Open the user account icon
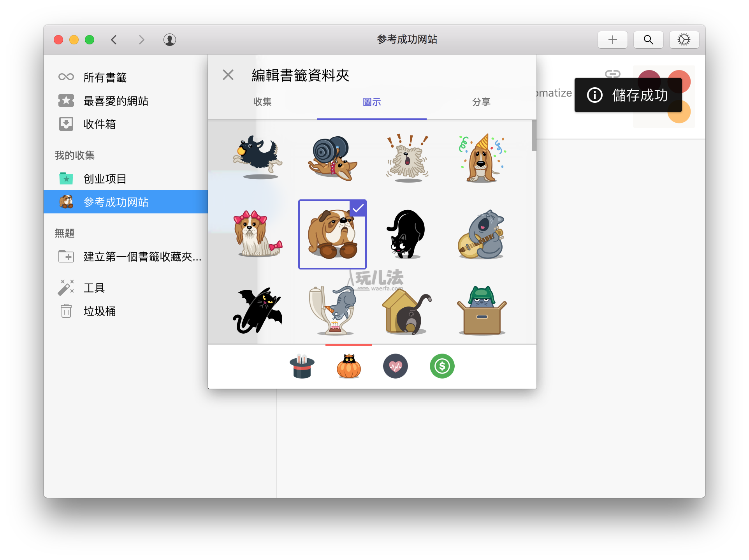 [170, 40]
